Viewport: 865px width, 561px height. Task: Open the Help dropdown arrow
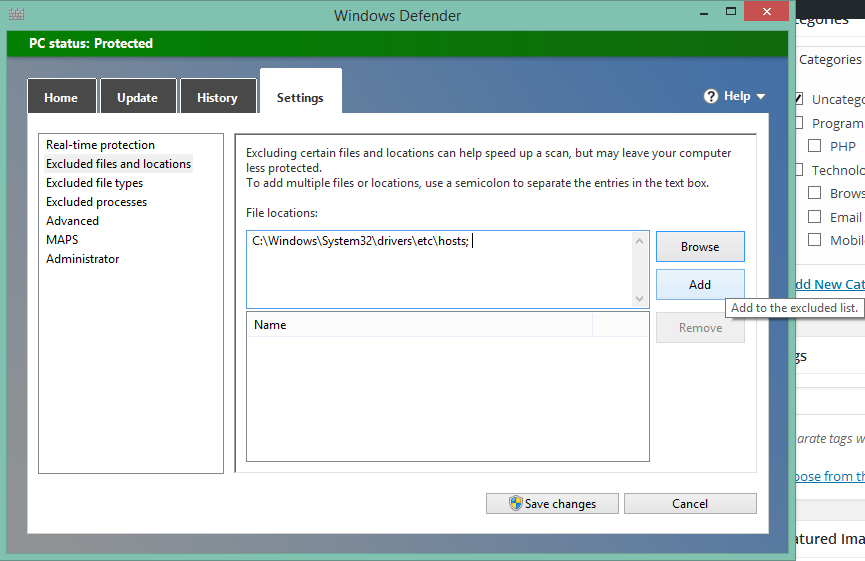click(x=761, y=97)
